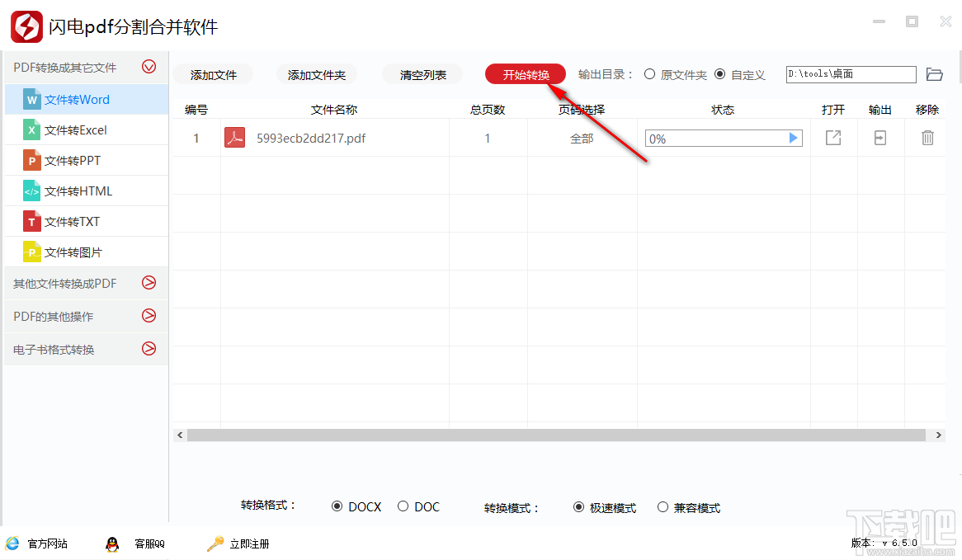The height and width of the screenshot is (560, 962).
Task: Click the output directory path field
Action: (x=850, y=73)
